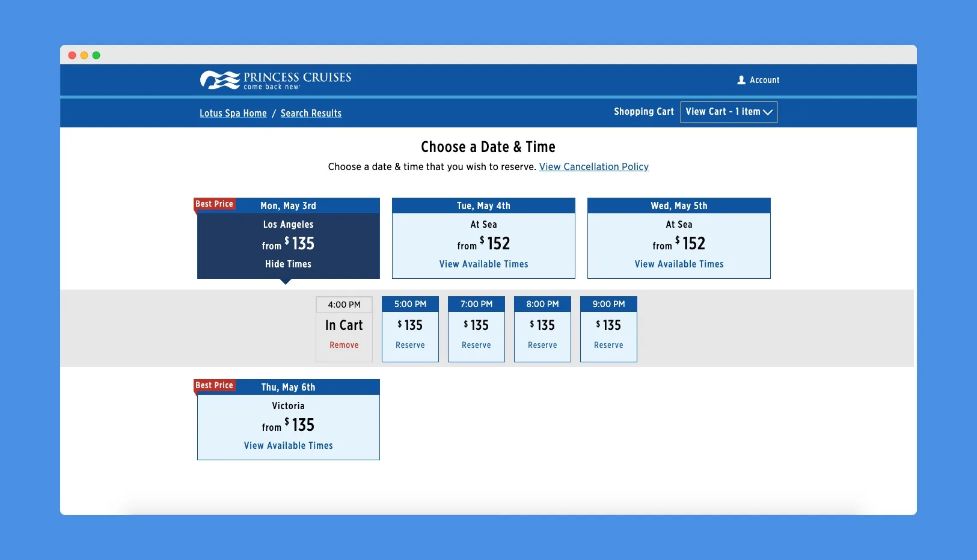Viewport: 977px width, 560px height.
Task: Click the red close window button
Action: [72, 55]
